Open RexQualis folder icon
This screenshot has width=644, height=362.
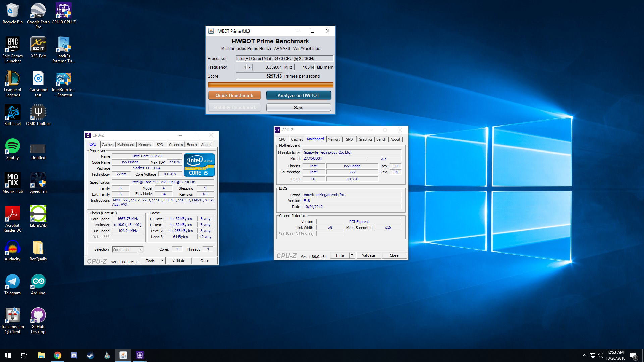click(38, 250)
